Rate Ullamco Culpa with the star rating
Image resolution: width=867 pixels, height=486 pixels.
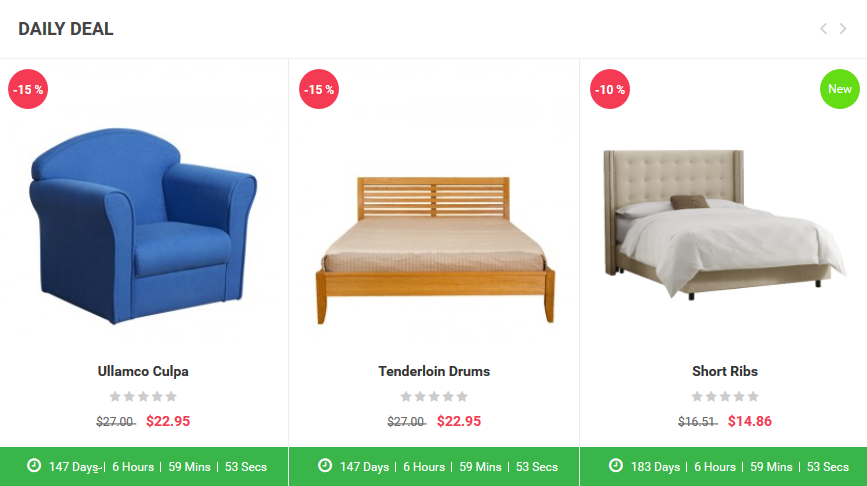tap(143, 396)
